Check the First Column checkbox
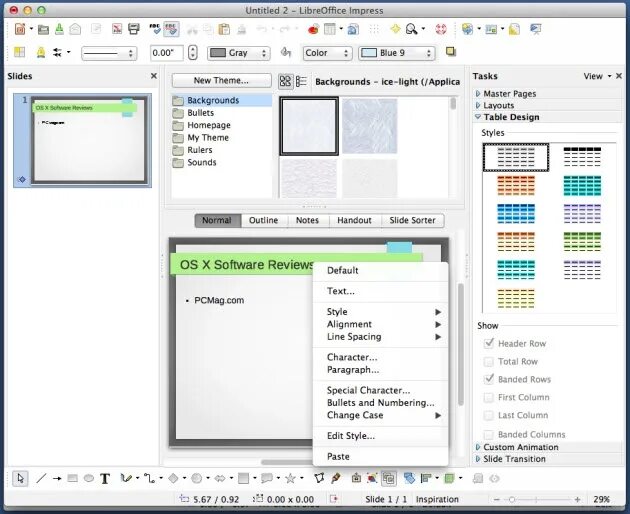Viewport: 630px width, 514px height. tap(489, 397)
